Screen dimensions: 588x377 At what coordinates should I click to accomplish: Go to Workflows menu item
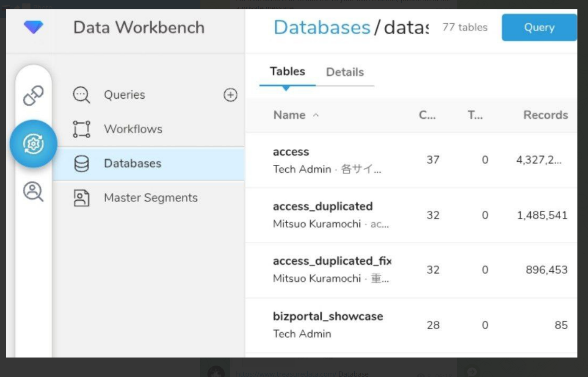pyautogui.click(x=133, y=129)
